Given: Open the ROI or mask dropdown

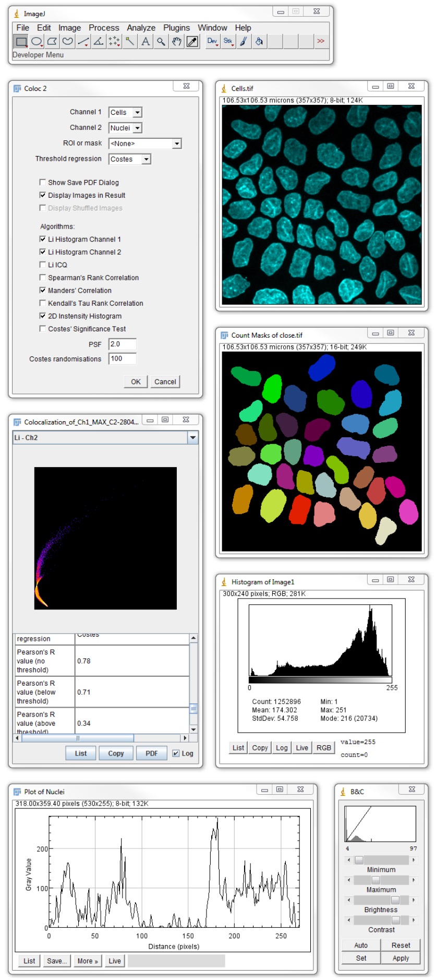Looking at the screenshot, I should click(145, 144).
